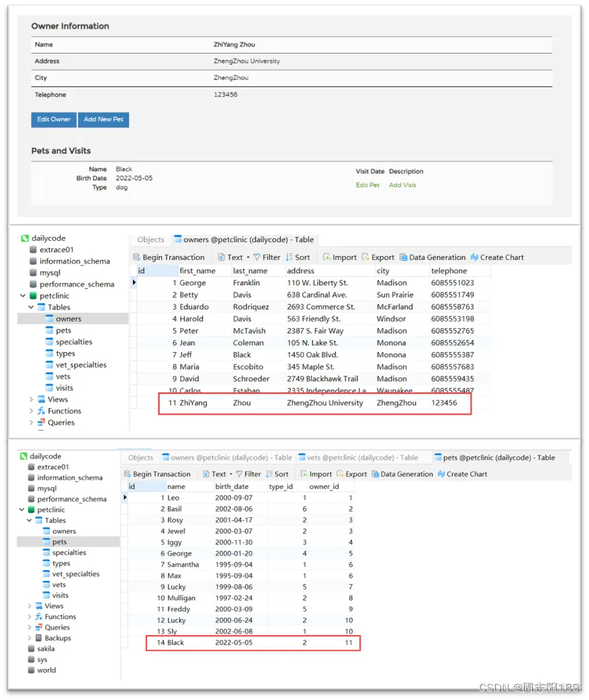Select owners table in upper tree
Viewport: 589px width, 700px height.
(64, 319)
